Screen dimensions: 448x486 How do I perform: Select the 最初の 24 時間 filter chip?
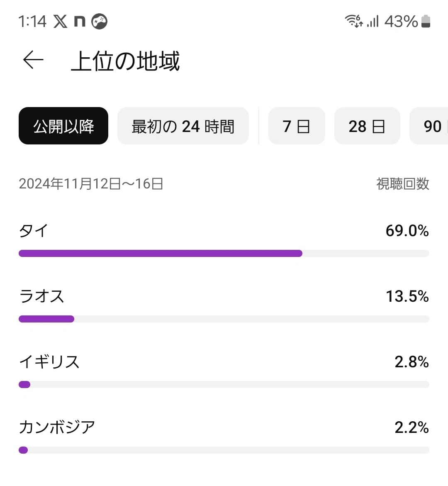point(183,126)
